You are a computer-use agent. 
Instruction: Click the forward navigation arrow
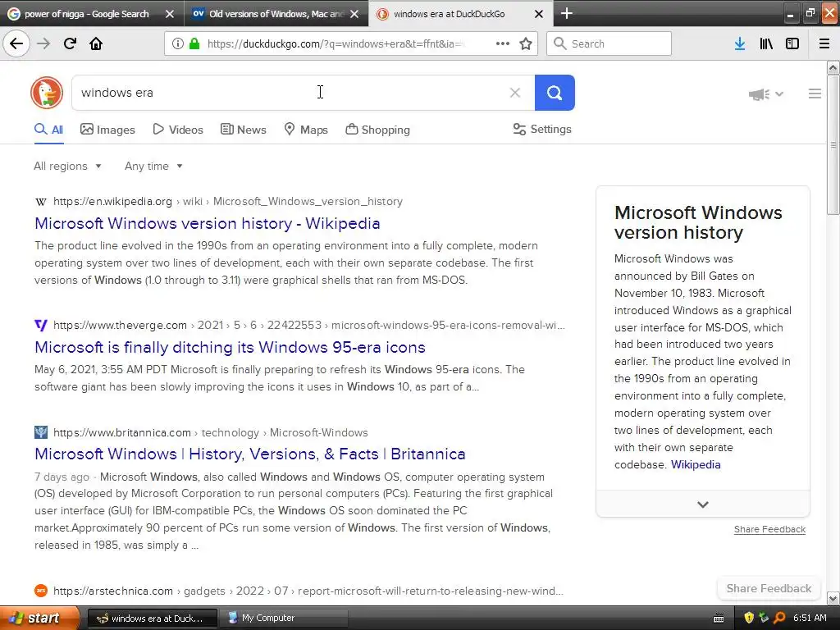pyautogui.click(x=43, y=43)
